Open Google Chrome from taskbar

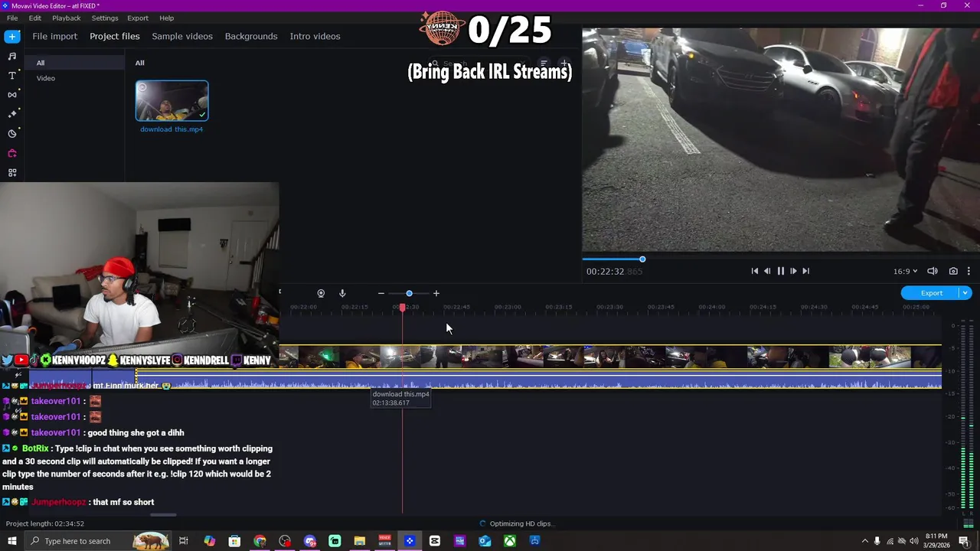[260, 541]
